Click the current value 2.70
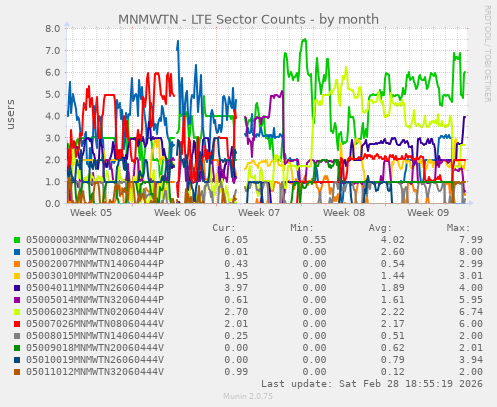Image resolution: width=497 pixels, height=407 pixels. pos(236,312)
